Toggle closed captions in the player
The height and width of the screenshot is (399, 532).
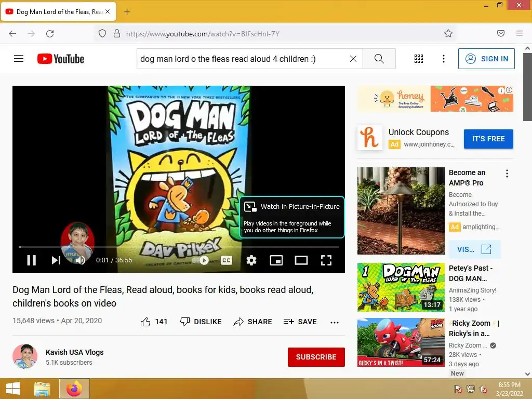coord(227,260)
